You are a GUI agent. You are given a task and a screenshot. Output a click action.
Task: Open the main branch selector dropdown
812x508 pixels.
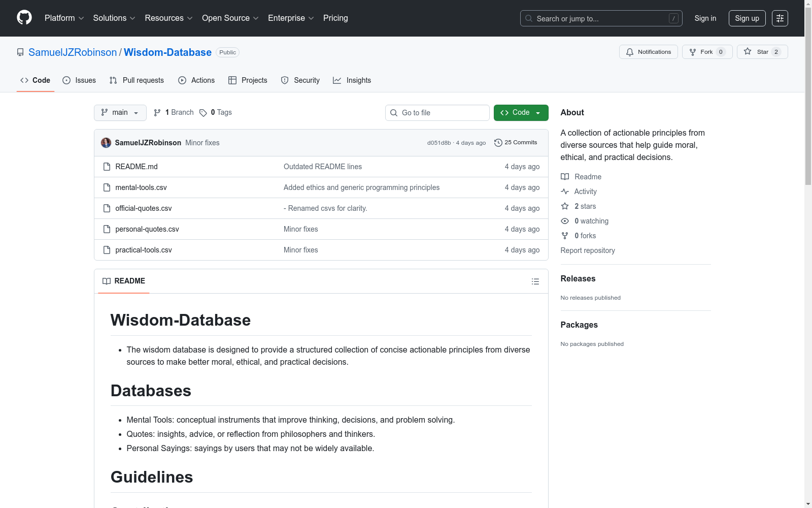120,113
